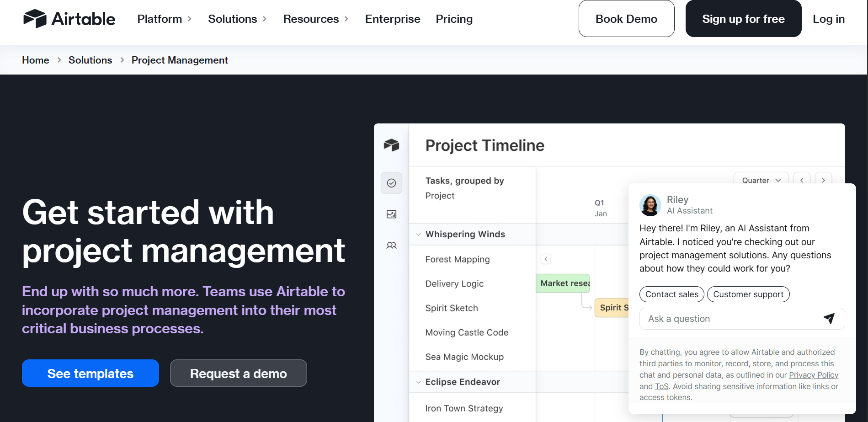Go to previous quarter with left arrow
Screen dimensions: 868x422
point(802,180)
